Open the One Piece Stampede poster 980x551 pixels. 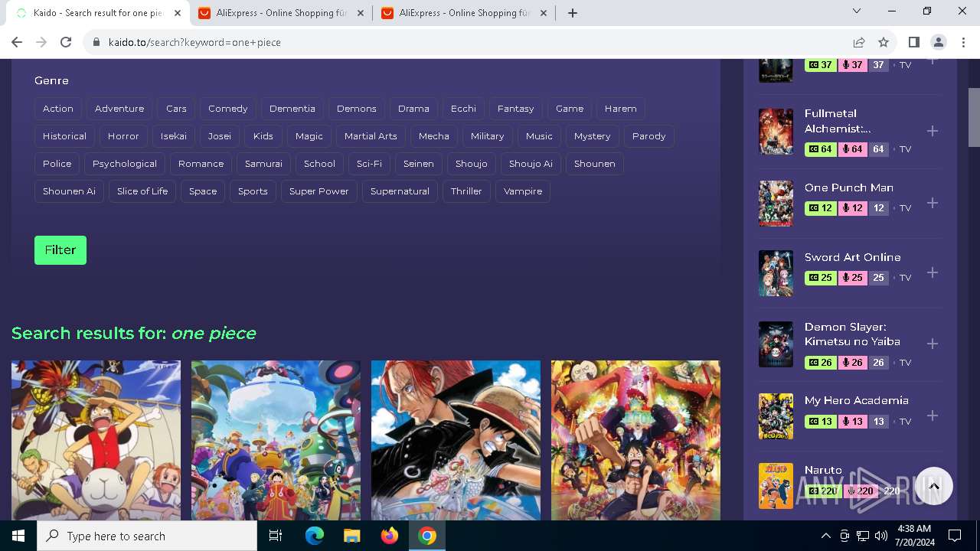(x=635, y=441)
